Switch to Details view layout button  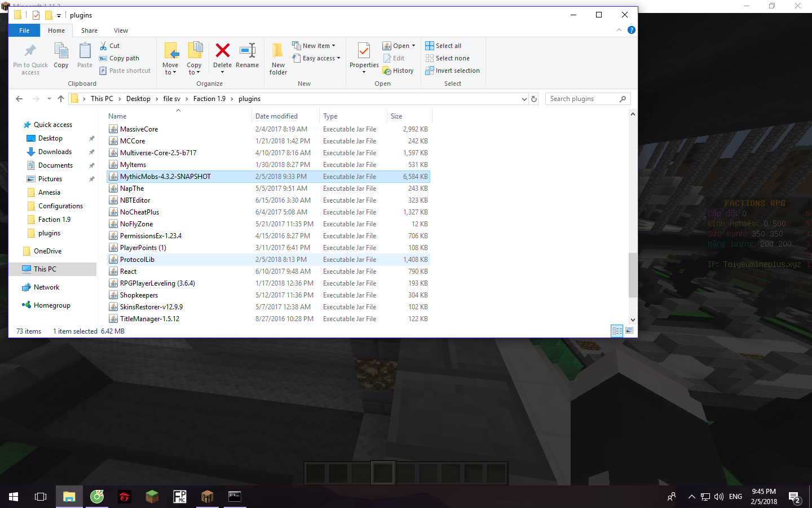(x=617, y=331)
